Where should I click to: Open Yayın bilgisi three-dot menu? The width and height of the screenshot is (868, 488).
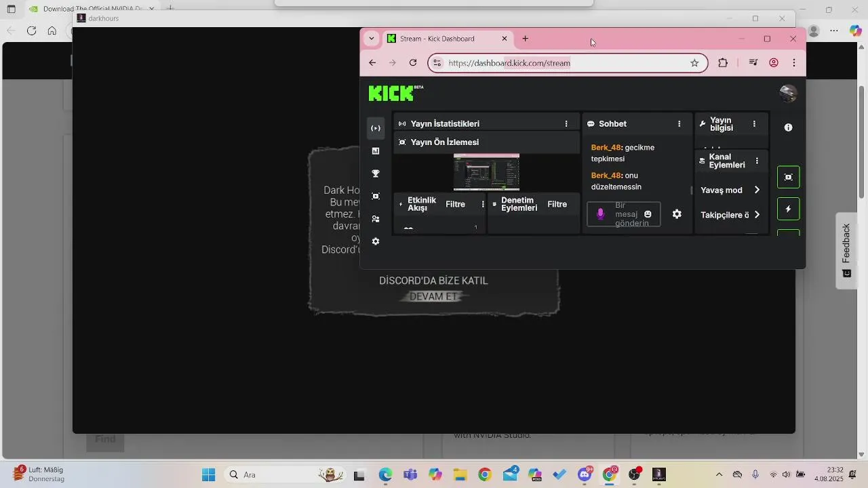tap(754, 124)
